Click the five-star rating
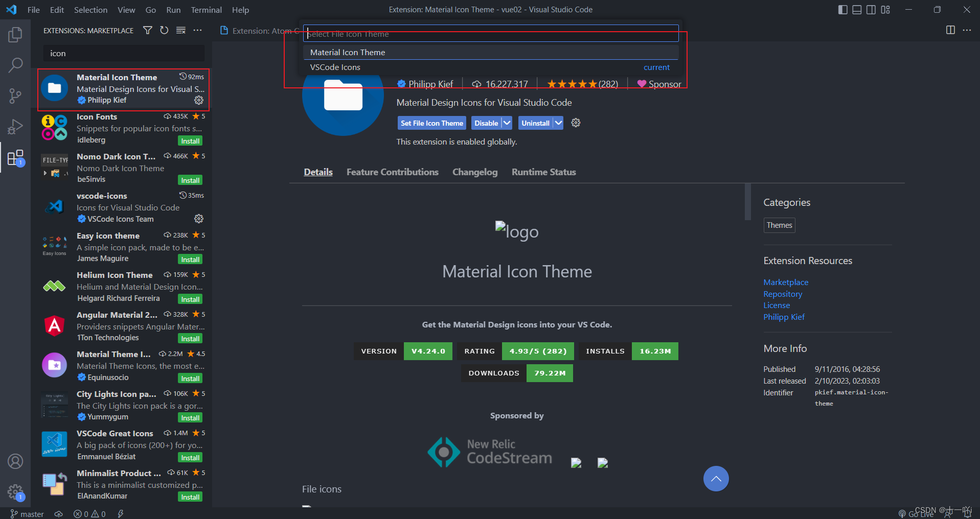This screenshot has width=980, height=519. tap(582, 84)
